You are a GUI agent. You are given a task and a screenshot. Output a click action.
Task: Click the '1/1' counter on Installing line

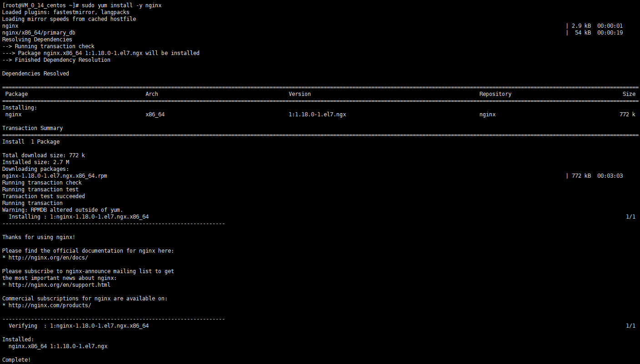(630, 217)
